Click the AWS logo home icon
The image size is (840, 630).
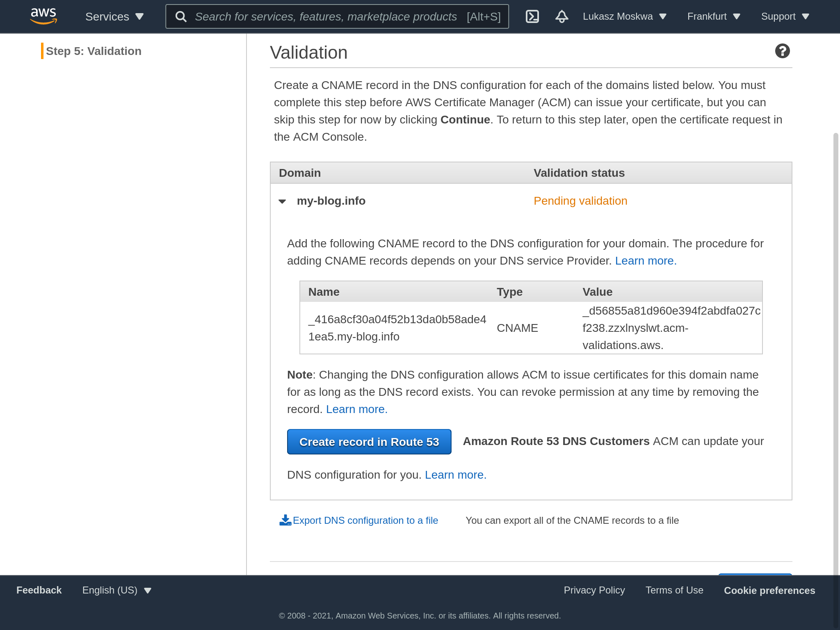(x=43, y=16)
